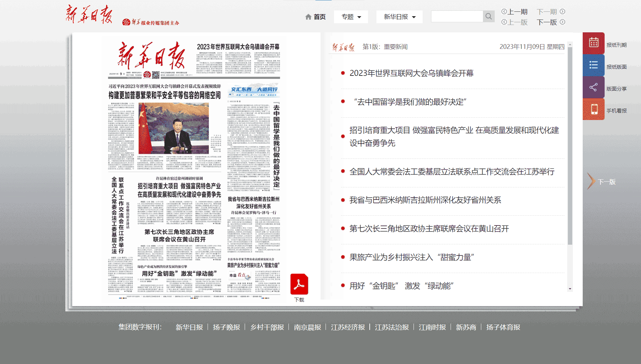Open article 第七次长三角地区政协主席联席会议在黄山召开
This screenshot has width=641, height=364.
coord(429,229)
